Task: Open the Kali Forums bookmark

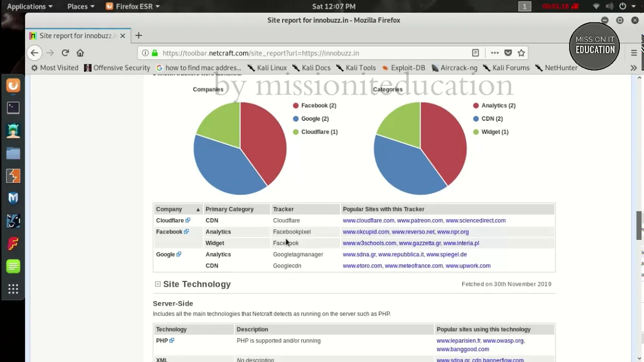Action: (506, 68)
